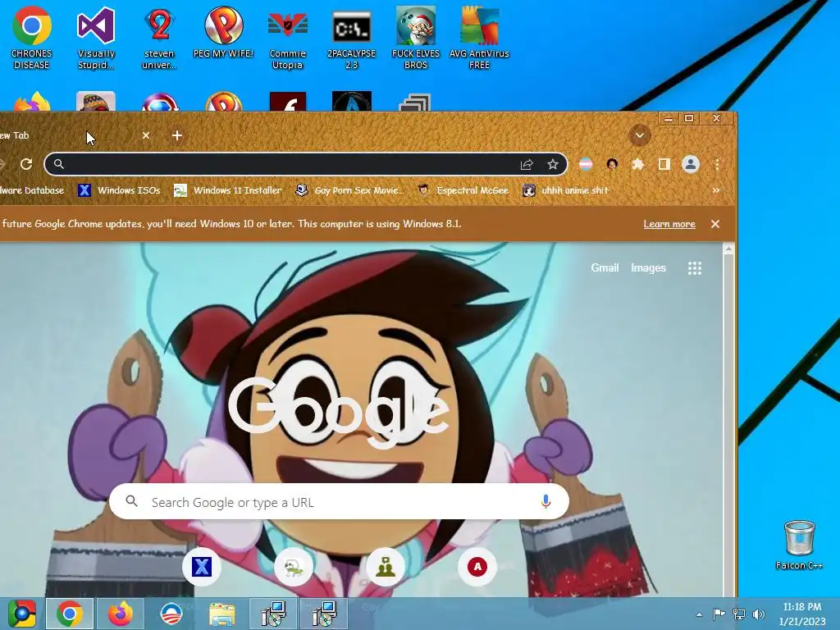Launch the 2PACALYPSE 2.3 shortcut
The height and width of the screenshot is (630, 840).
pyautogui.click(x=351, y=38)
